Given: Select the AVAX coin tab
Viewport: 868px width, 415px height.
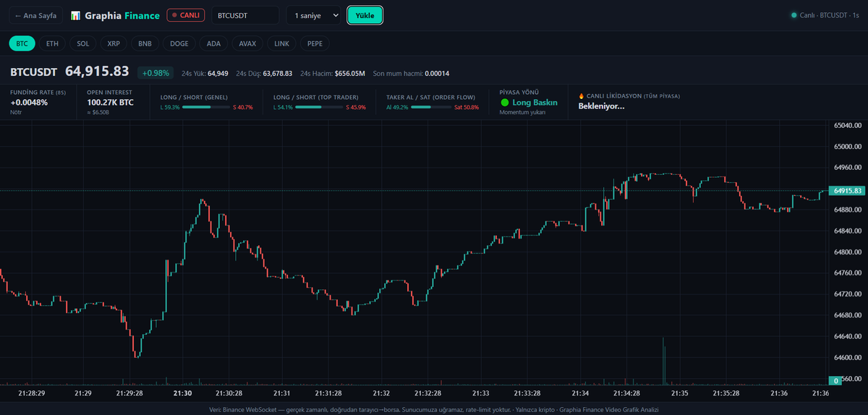Looking at the screenshot, I should (247, 43).
